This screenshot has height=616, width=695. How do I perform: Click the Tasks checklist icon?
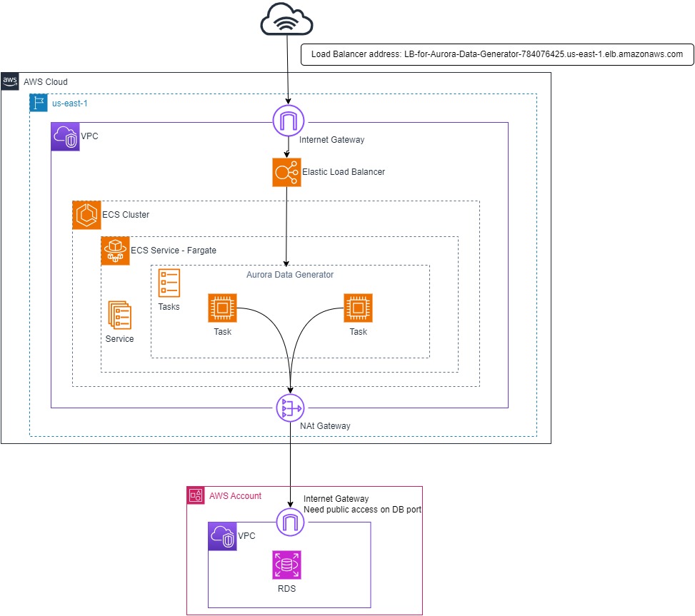coord(169,283)
